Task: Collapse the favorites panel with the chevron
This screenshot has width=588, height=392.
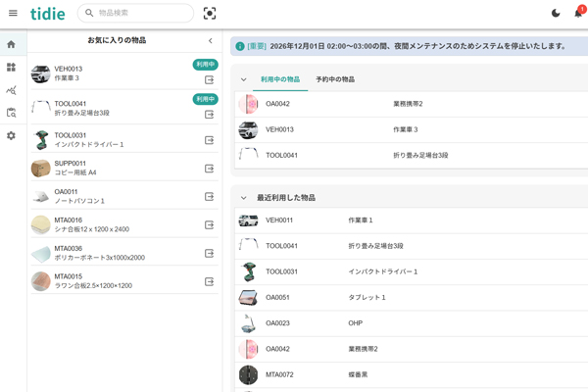Action: pyautogui.click(x=211, y=40)
